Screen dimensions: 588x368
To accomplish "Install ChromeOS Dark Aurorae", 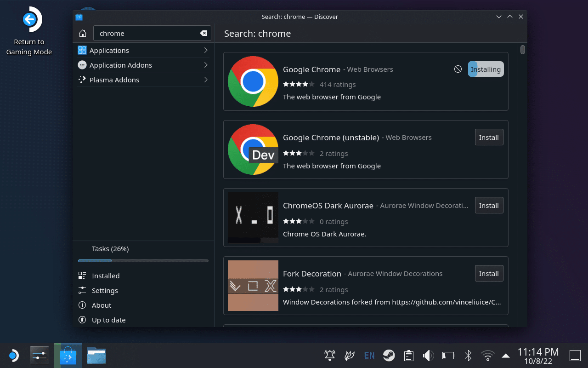I will [489, 205].
